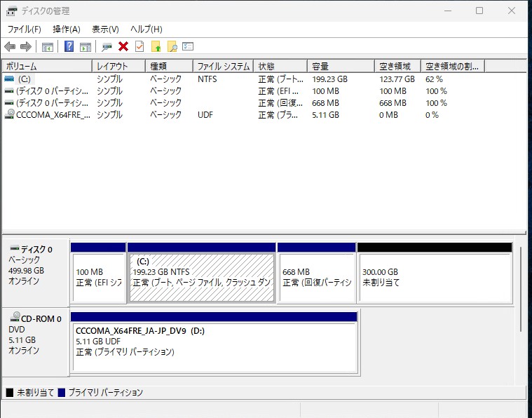Sort by 空き領域の割合 column header

[453, 66]
